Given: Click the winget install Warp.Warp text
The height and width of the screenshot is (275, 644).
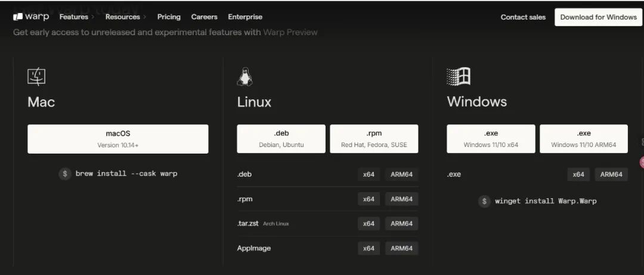Looking at the screenshot, I should (546, 201).
